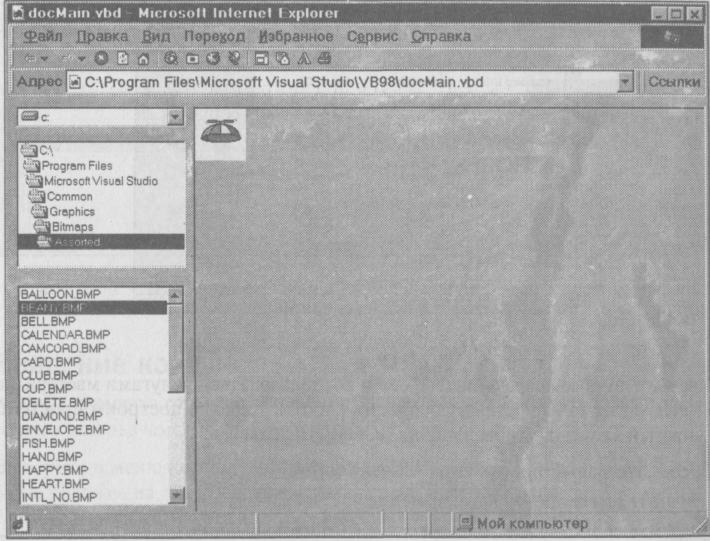The image size is (710, 541).
Task: Expand the address bar dropdown list
Action: (625, 82)
